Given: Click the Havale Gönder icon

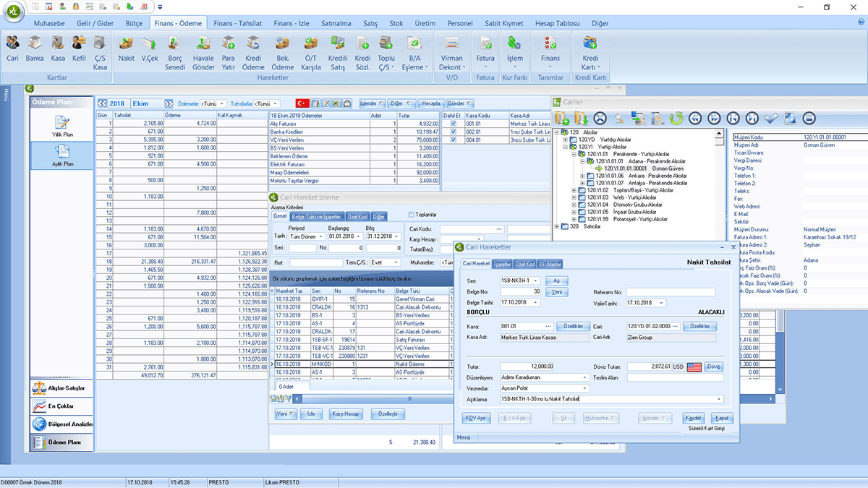Looking at the screenshot, I should point(204,53).
